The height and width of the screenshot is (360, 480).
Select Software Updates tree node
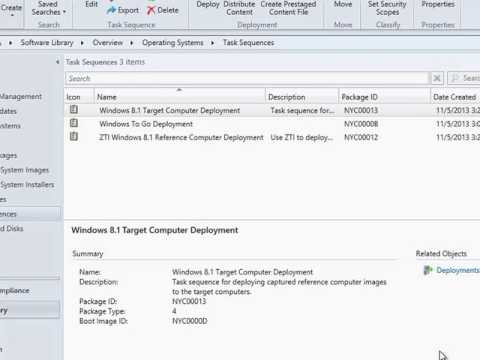[x=8, y=111]
